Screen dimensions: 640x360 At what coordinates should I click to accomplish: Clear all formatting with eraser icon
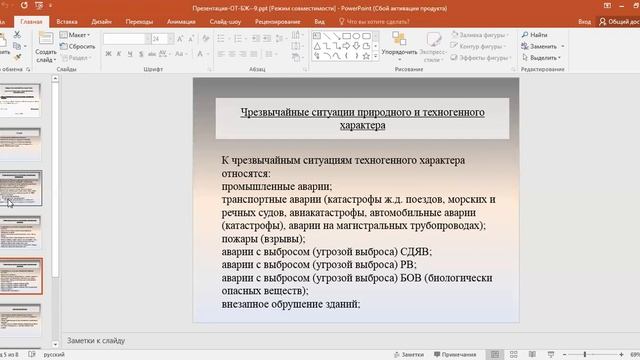pyautogui.click(x=206, y=39)
